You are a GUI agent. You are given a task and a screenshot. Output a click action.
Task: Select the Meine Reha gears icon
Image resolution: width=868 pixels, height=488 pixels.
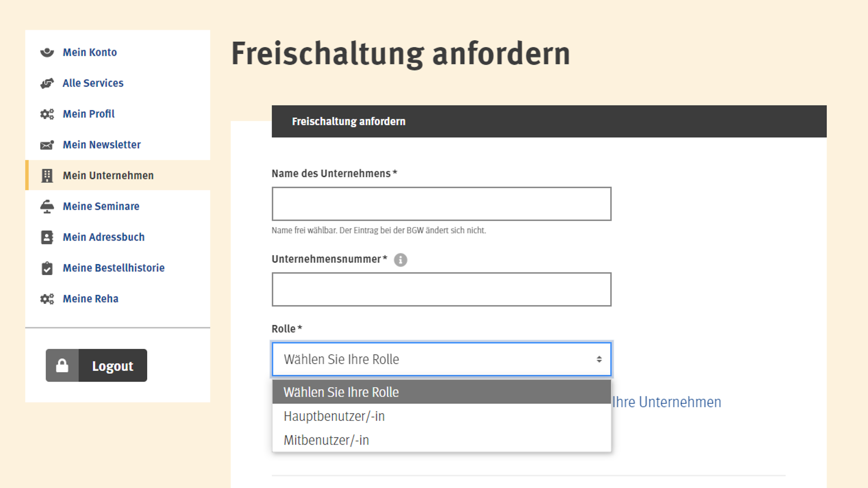47,299
